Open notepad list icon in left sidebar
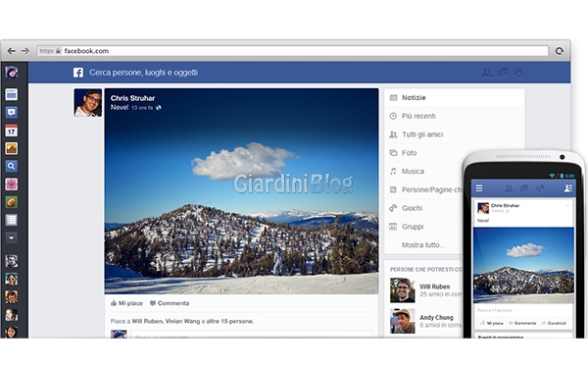Screen dimensions: 588x366 coord(11,220)
